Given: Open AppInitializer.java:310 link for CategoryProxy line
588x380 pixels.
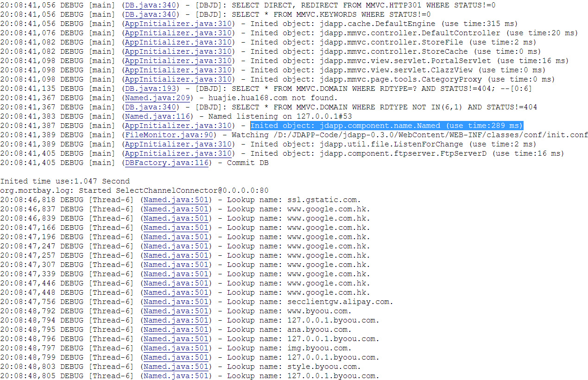Looking at the screenshot, I should pyautogui.click(x=178, y=79).
